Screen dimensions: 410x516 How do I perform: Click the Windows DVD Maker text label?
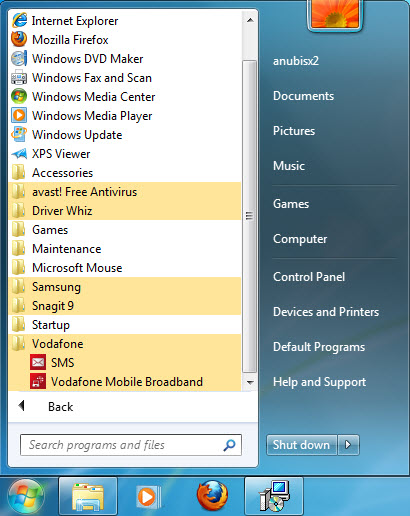(x=88, y=59)
